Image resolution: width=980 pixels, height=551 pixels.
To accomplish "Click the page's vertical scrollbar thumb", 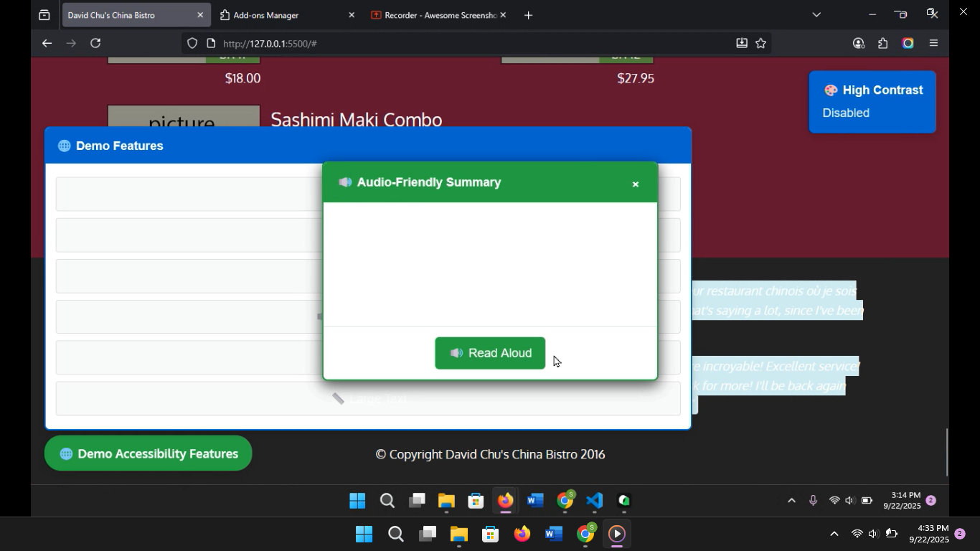I will click(x=947, y=452).
